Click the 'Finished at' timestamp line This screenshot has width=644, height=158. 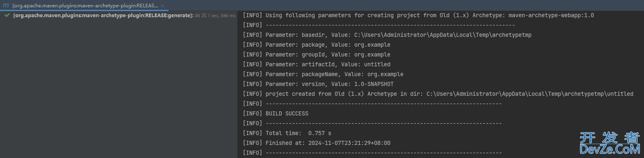point(316,143)
